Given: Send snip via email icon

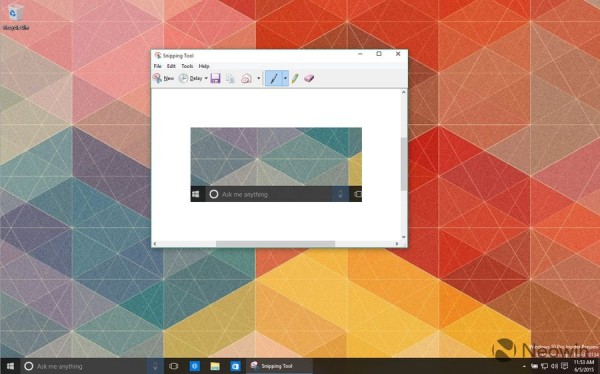Looking at the screenshot, I should pos(246,78).
